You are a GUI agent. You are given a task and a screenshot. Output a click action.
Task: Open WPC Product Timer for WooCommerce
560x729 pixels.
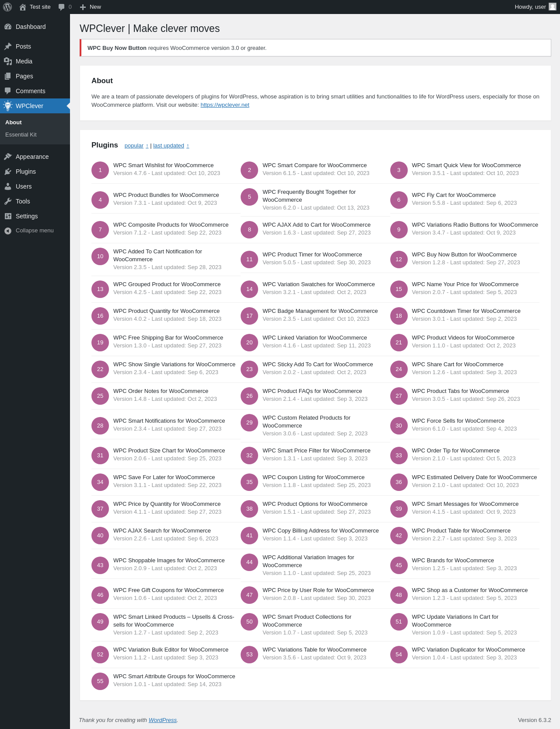coord(312,255)
